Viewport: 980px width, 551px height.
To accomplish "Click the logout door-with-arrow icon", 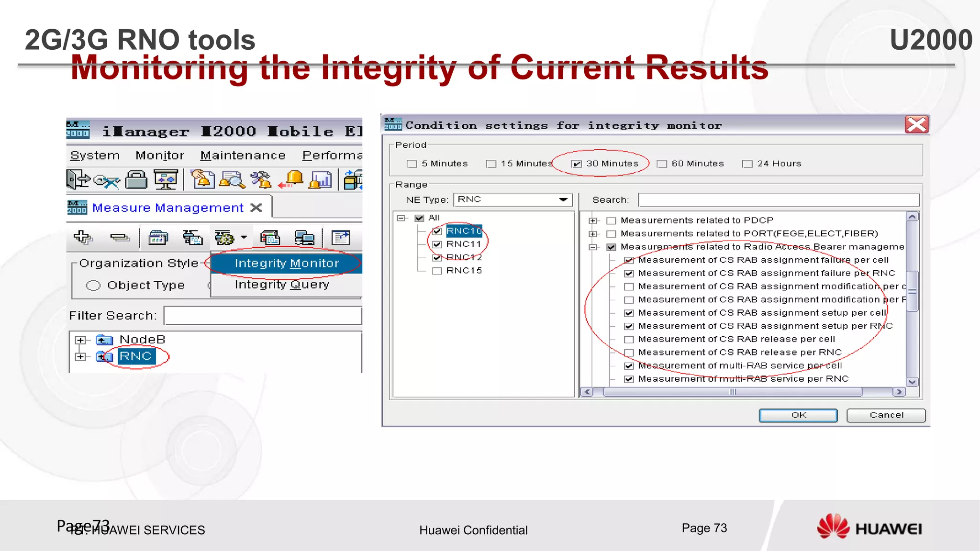I will (78, 180).
